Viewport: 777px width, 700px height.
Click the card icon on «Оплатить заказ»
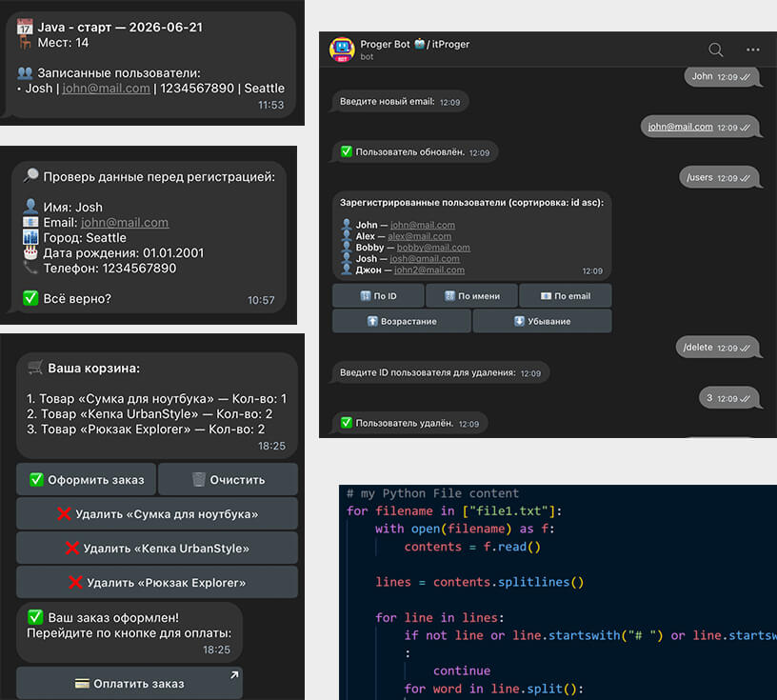[82, 684]
